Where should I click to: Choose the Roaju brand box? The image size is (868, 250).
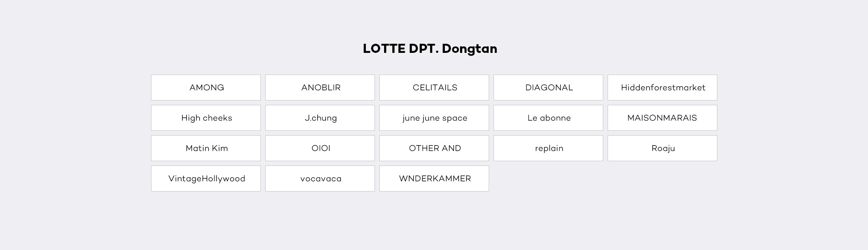pyautogui.click(x=662, y=148)
